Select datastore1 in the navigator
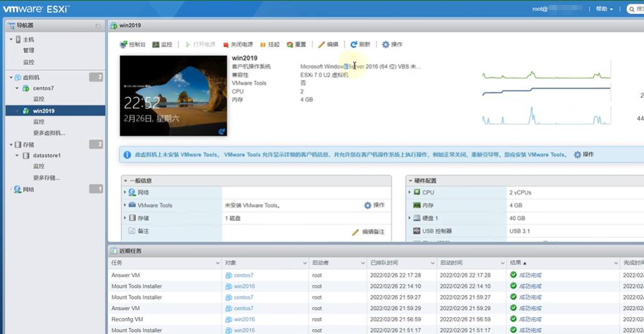Image resolution: width=644 pixels, height=334 pixels. pos(46,155)
